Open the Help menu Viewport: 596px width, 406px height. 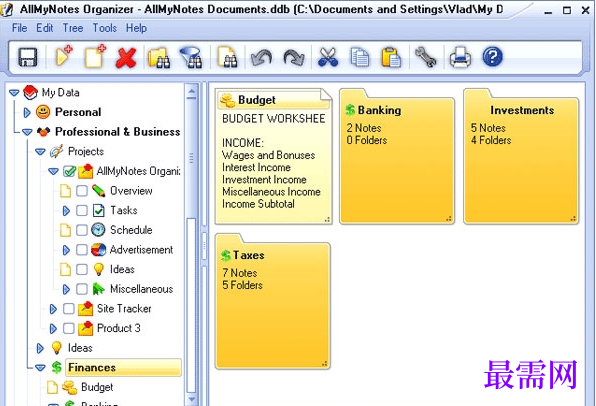point(136,28)
